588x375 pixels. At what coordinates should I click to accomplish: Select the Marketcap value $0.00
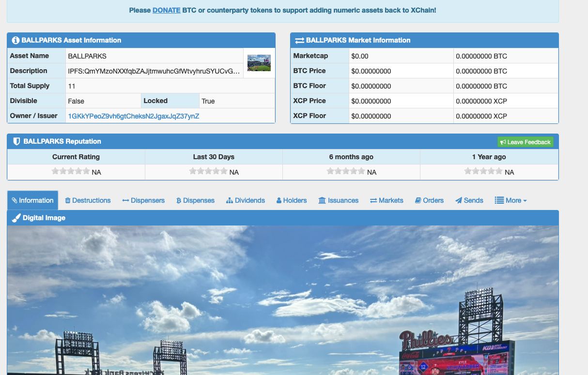360,56
